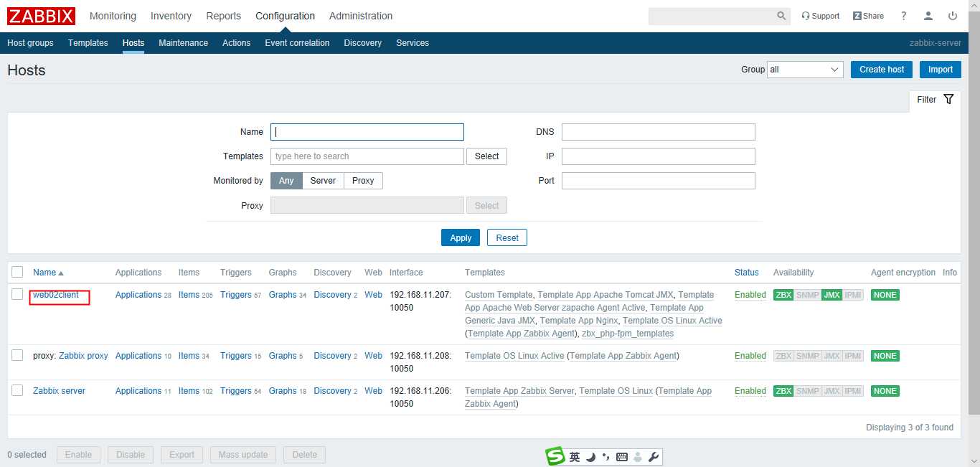
Task: Open the web02client host link
Action: [56, 295]
